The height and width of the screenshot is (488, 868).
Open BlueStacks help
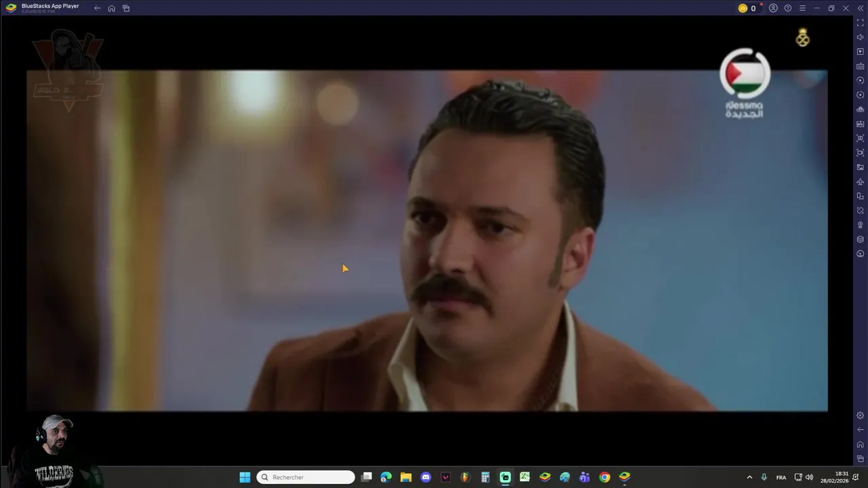(x=787, y=8)
